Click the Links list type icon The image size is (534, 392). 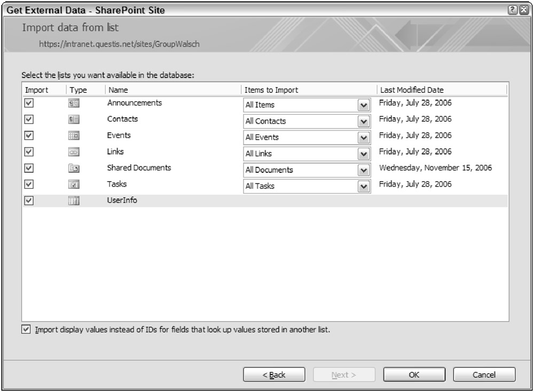click(x=74, y=153)
